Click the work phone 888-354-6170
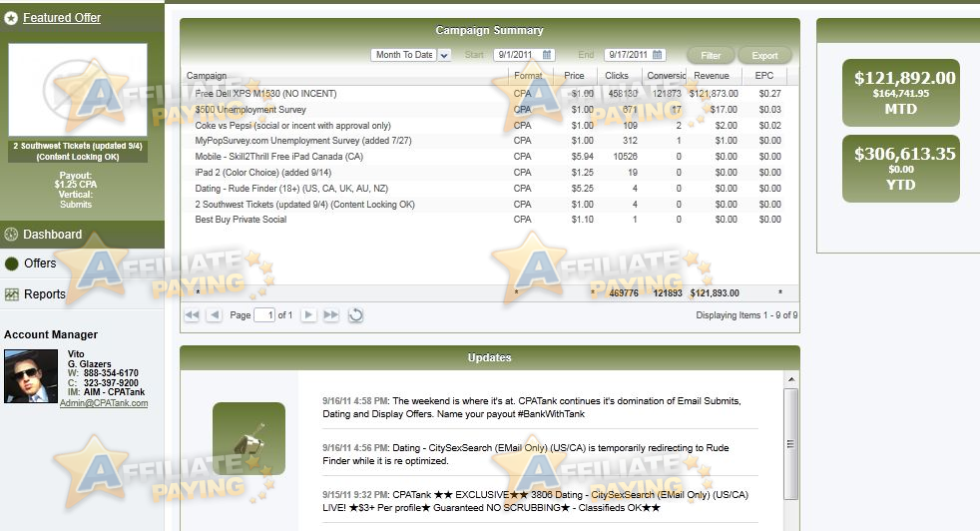Viewport: 980px width, 531px height. [111, 373]
